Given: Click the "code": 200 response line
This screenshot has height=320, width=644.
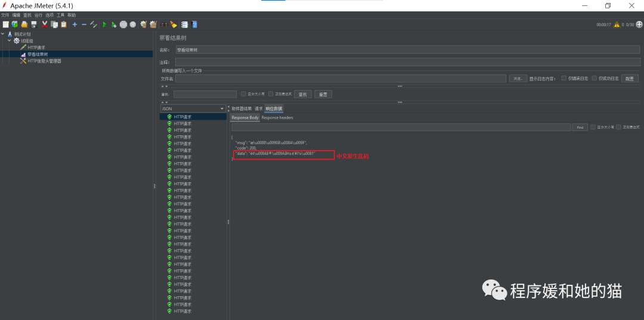Looking at the screenshot, I should [x=246, y=148].
